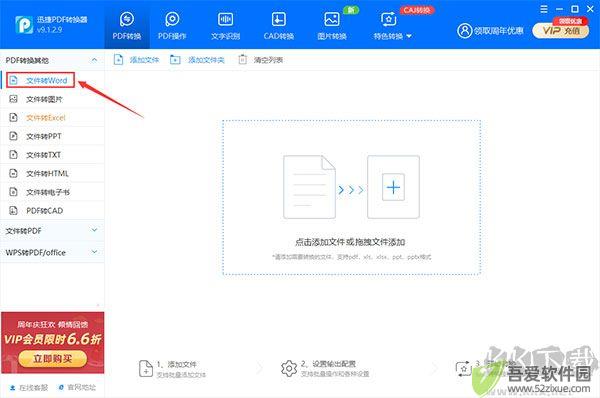Switch to the PDF操作 tab

pyautogui.click(x=172, y=26)
